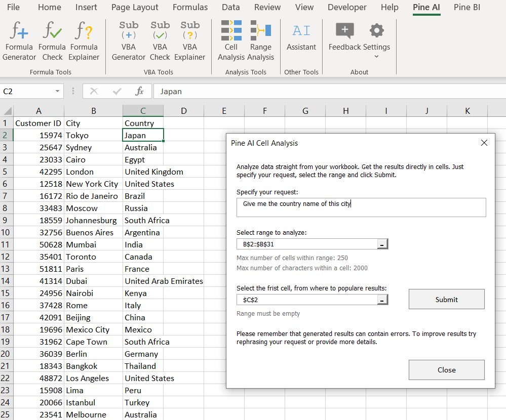Open the VBA Generator
506x420 pixels.
128,40
